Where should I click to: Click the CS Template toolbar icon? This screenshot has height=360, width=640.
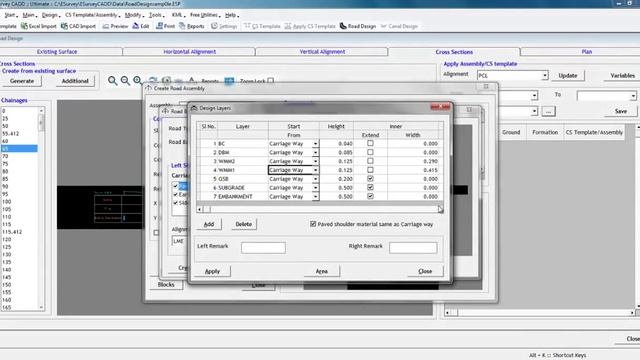262,26
